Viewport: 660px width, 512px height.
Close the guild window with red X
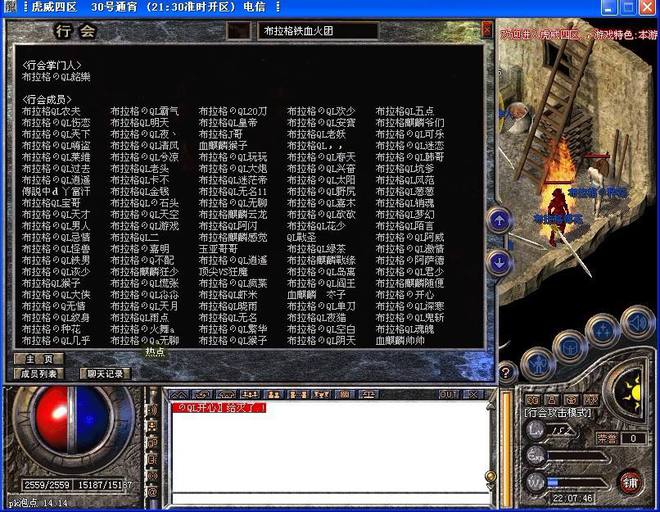tap(487, 30)
